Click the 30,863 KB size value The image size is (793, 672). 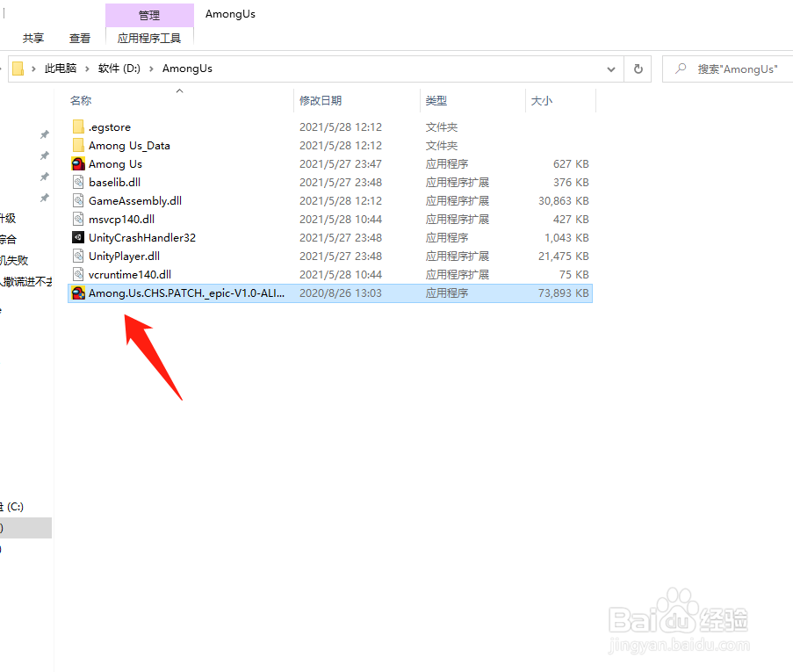pos(564,201)
